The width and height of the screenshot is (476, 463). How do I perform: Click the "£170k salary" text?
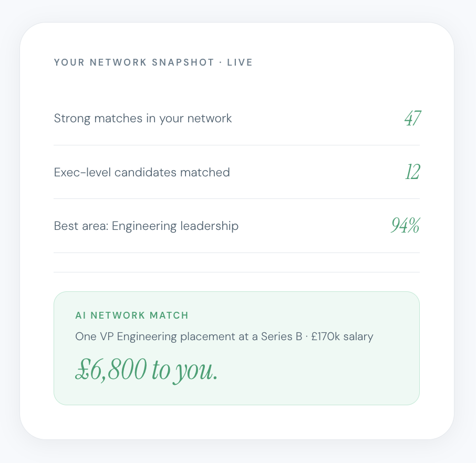(342, 336)
